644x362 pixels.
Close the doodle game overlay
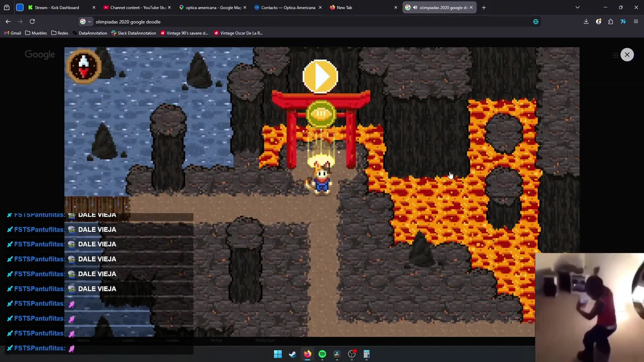pyautogui.click(x=627, y=54)
